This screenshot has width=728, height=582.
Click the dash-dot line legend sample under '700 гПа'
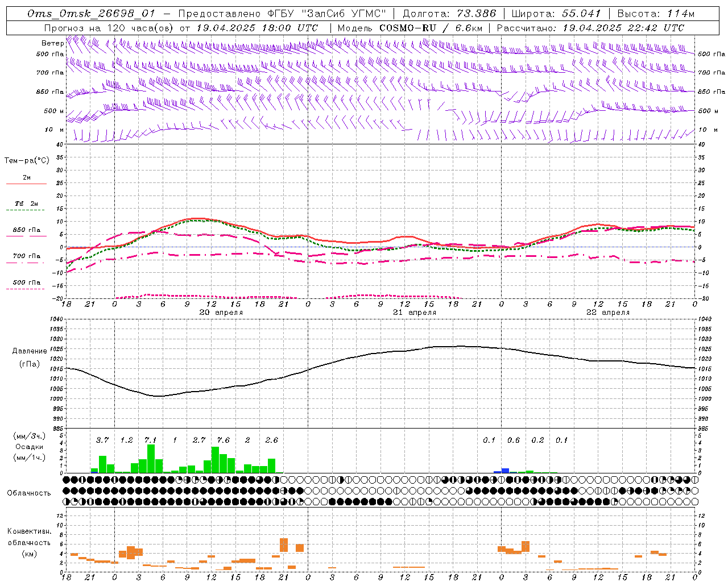pos(25,263)
